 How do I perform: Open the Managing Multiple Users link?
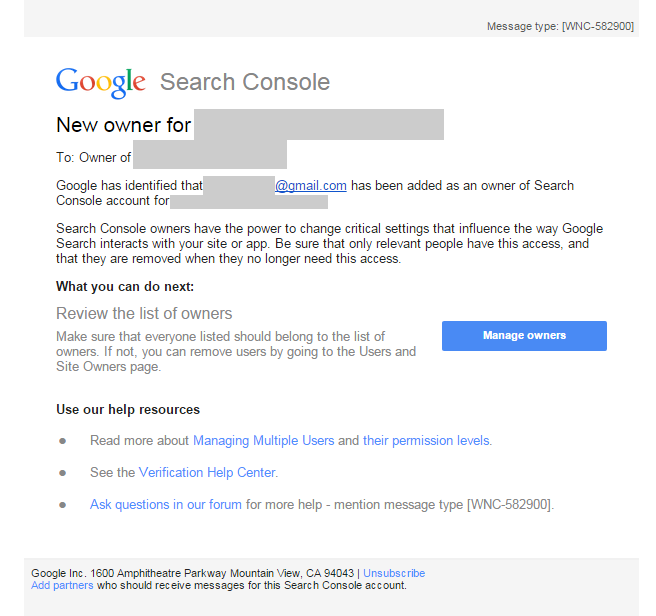click(x=263, y=440)
